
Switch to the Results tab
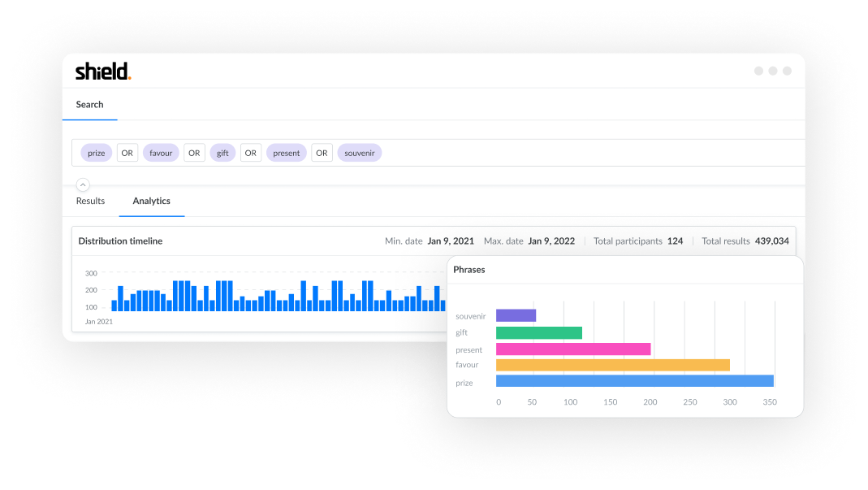click(x=90, y=201)
